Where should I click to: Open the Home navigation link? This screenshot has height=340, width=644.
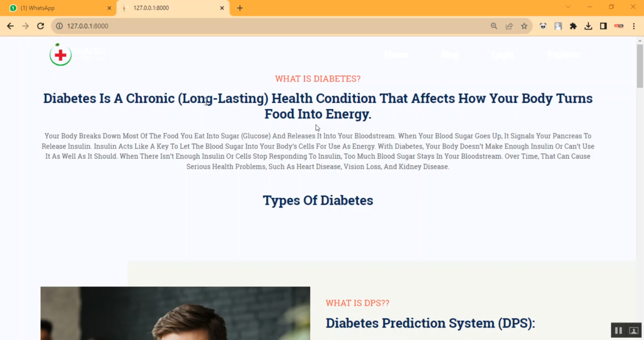tap(396, 54)
